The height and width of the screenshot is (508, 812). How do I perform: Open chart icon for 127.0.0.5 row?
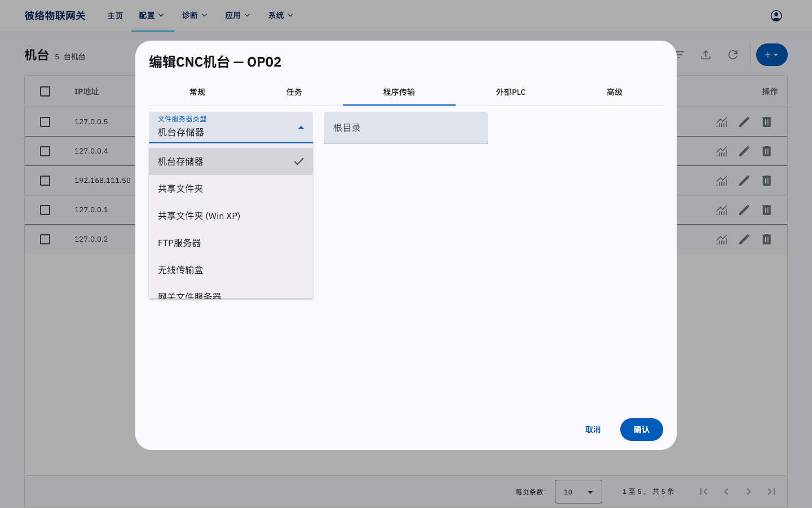pos(722,122)
